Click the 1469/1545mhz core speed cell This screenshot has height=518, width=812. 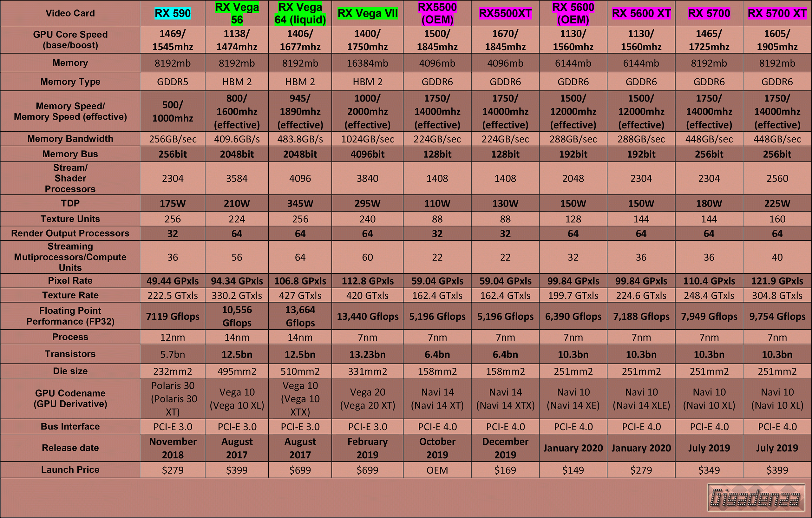click(x=172, y=40)
